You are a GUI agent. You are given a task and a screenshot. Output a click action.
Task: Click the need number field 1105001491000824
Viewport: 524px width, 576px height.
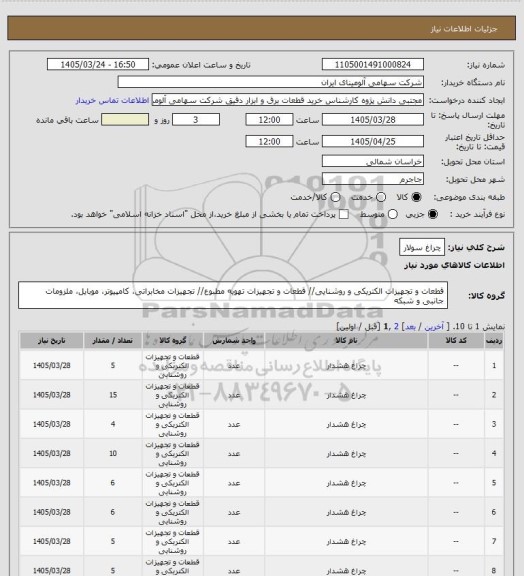[373, 64]
